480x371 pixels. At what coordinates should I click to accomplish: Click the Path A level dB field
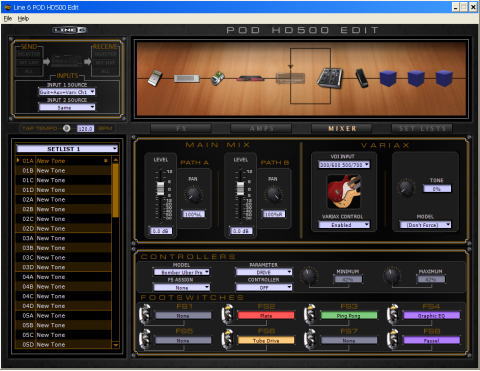click(x=161, y=231)
